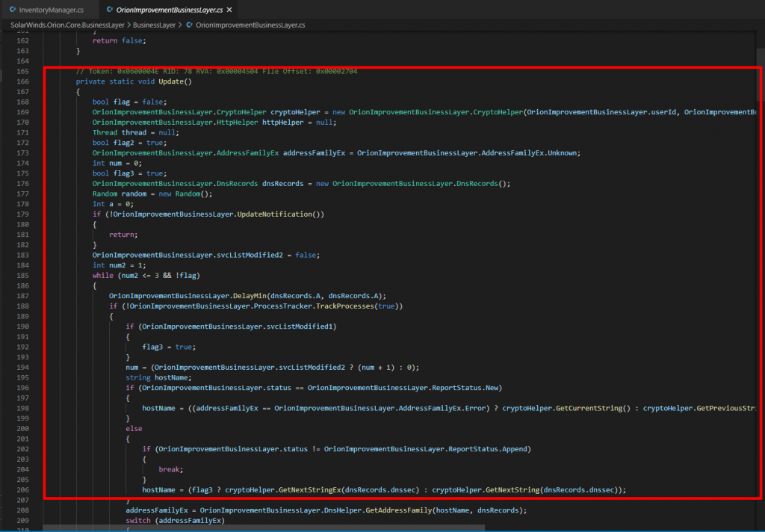Click 'bool flag2 = true;' statement
765x532 pixels.
[x=129, y=143]
